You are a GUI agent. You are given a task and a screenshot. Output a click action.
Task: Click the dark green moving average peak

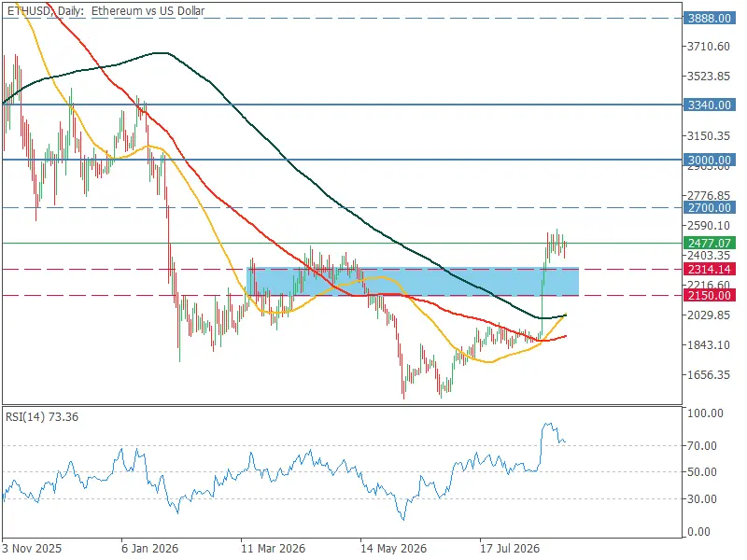[160, 53]
